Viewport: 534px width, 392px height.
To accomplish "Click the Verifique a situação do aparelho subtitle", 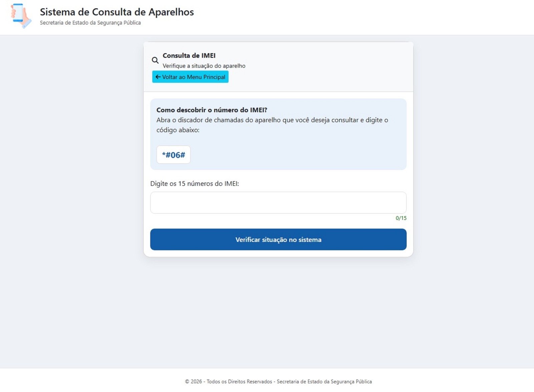I will point(204,66).
